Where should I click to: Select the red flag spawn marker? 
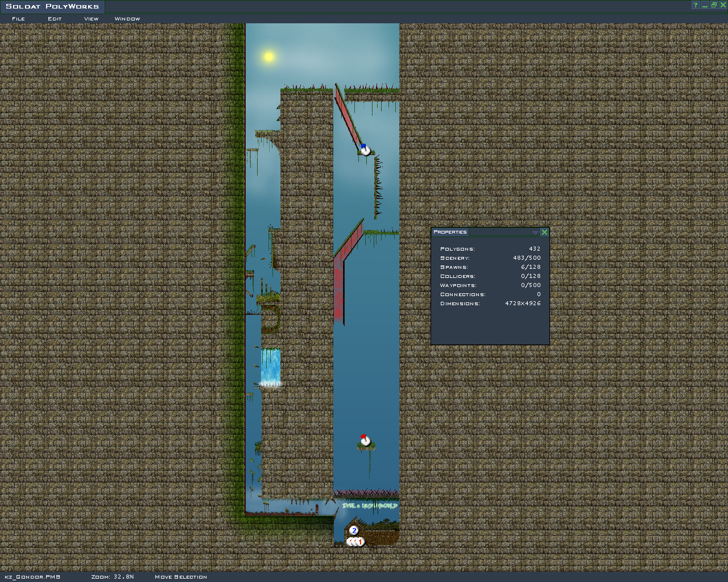coord(365,440)
